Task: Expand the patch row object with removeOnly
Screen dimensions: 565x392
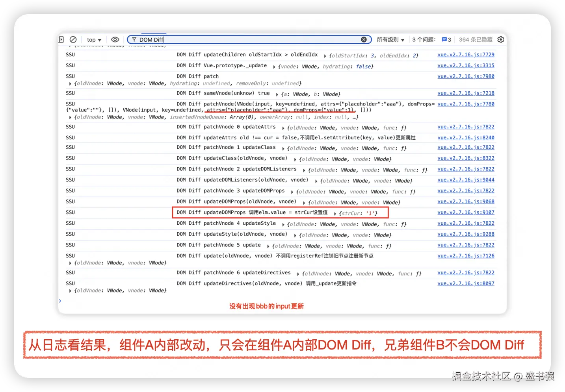Action: (x=70, y=84)
